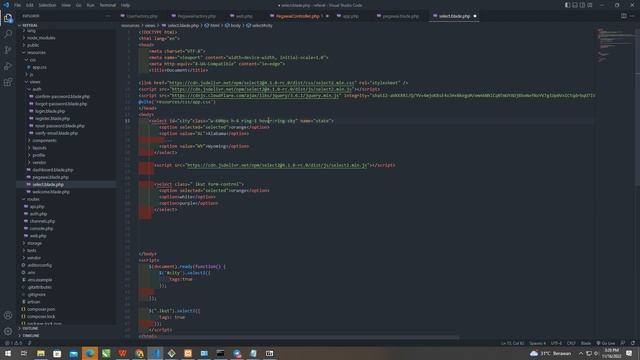
Task: Open the Source Control view
Action: coord(8,50)
